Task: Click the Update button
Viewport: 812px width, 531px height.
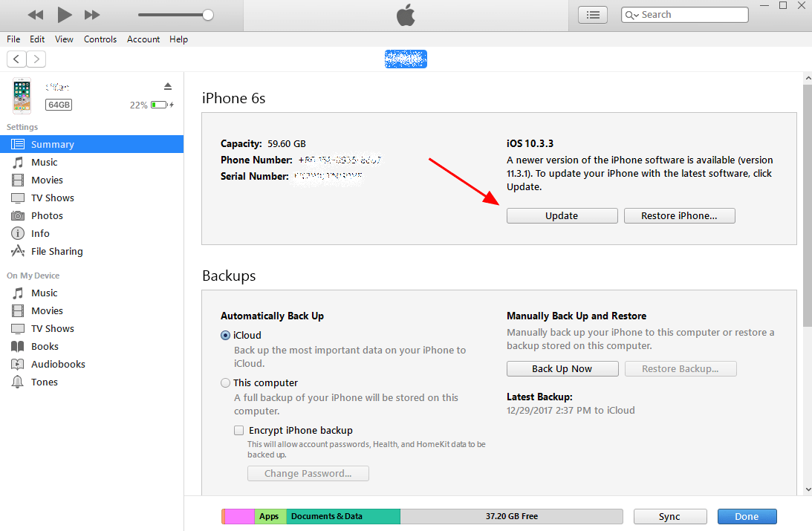Action: point(562,216)
